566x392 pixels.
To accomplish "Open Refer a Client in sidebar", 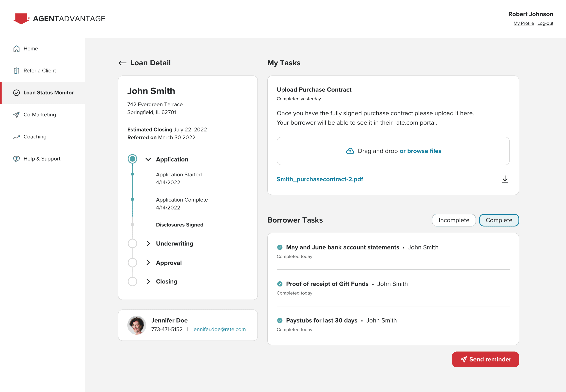I will point(43,71).
